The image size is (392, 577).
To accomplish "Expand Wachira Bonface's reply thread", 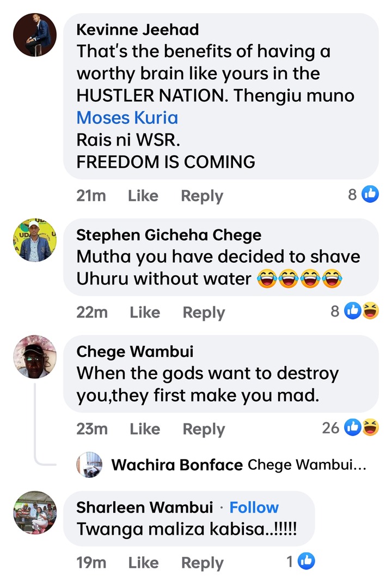I will 238,465.
